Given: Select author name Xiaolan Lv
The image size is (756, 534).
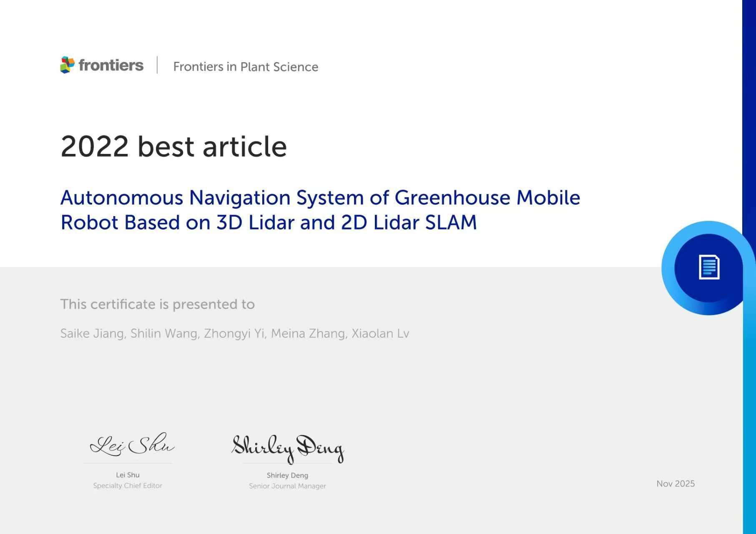Looking at the screenshot, I should point(380,333).
